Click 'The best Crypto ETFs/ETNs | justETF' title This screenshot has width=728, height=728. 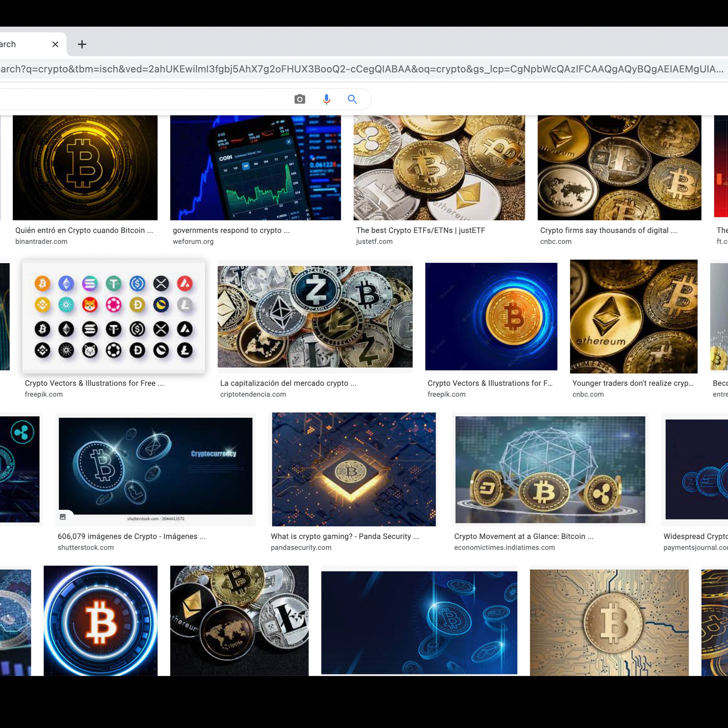point(420,230)
